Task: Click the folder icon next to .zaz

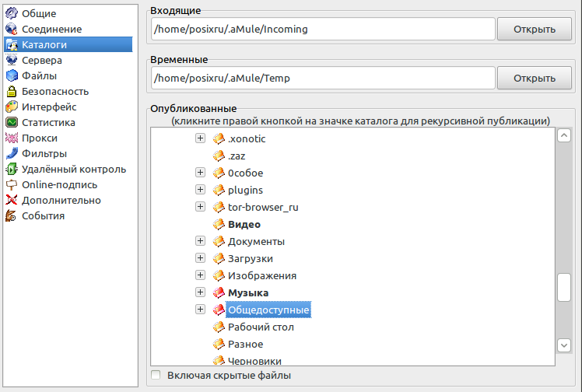Action: [219, 156]
